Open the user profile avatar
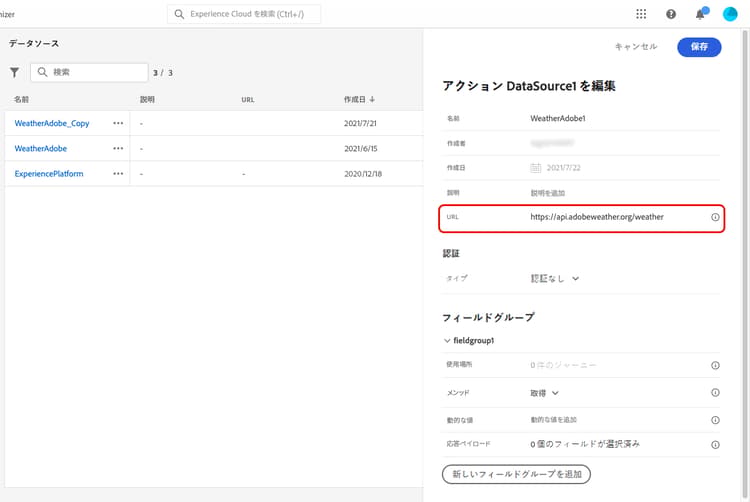The image size is (750, 502). [730, 14]
